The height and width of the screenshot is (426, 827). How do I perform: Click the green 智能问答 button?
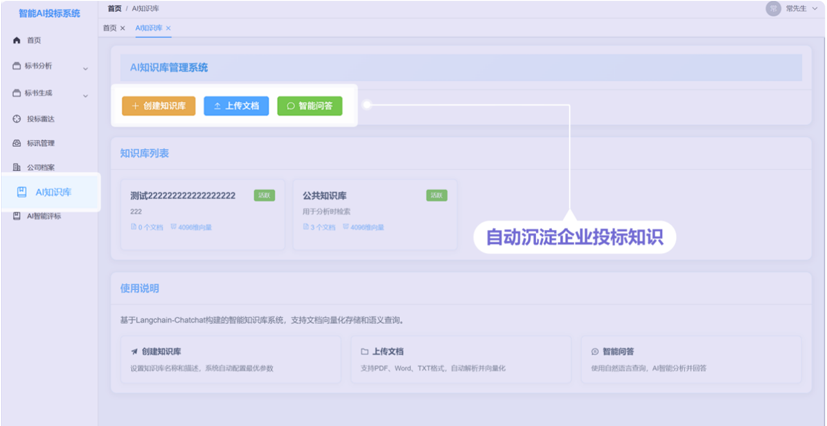309,106
